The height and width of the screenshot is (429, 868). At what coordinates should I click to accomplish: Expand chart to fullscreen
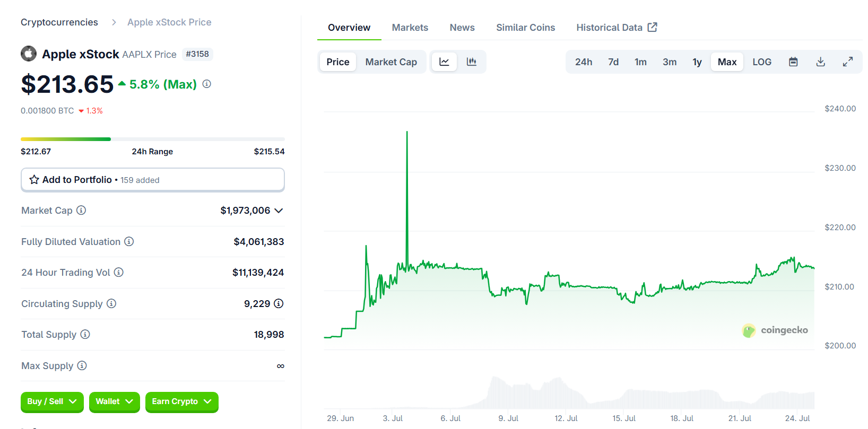pos(848,62)
